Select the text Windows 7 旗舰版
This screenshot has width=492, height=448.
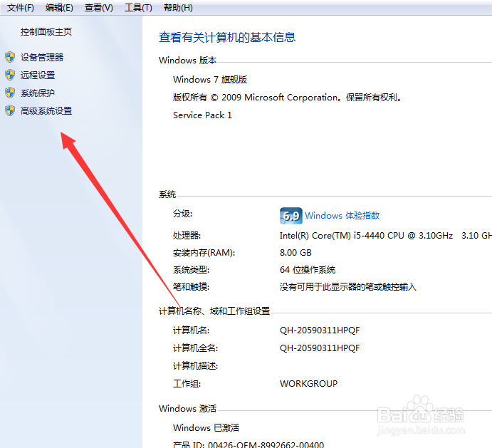click(210, 80)
